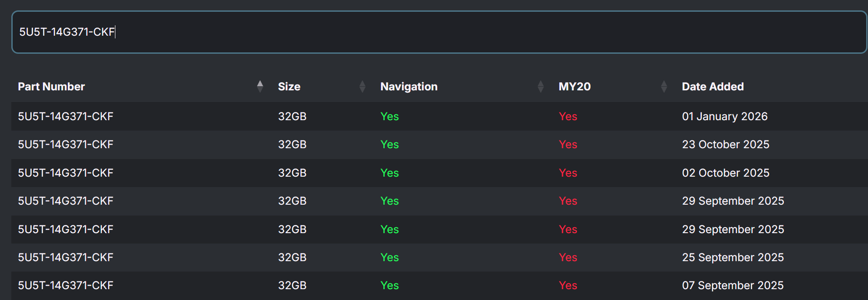Open part number in the 07 September 2025 row
The image size is (868, 300).
(65, 285)
